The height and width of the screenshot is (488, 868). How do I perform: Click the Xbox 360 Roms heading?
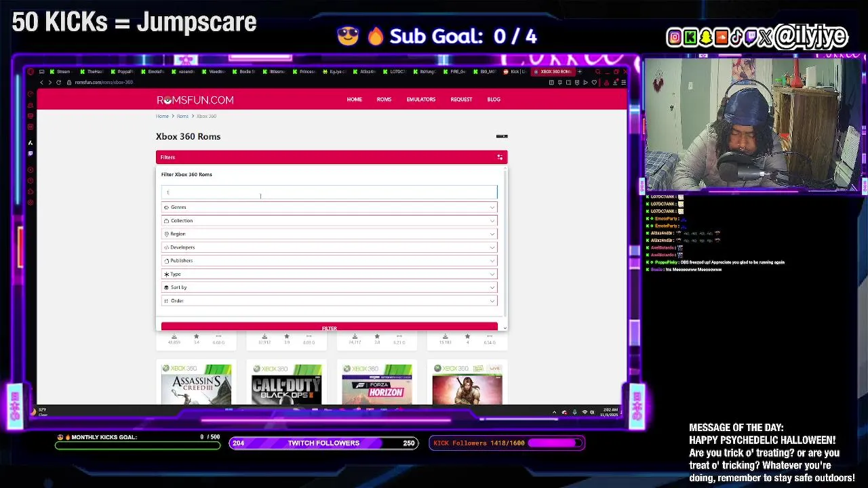(x=188, y=137)
